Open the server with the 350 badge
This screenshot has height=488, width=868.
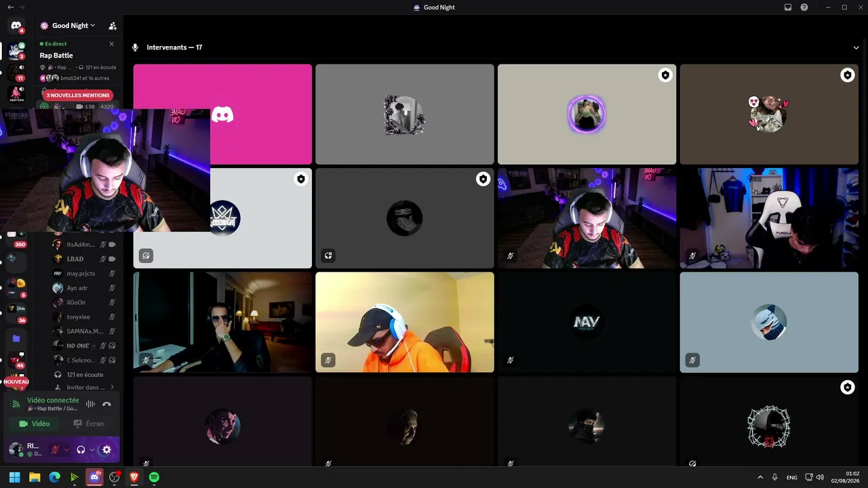(x=16, y=237)
